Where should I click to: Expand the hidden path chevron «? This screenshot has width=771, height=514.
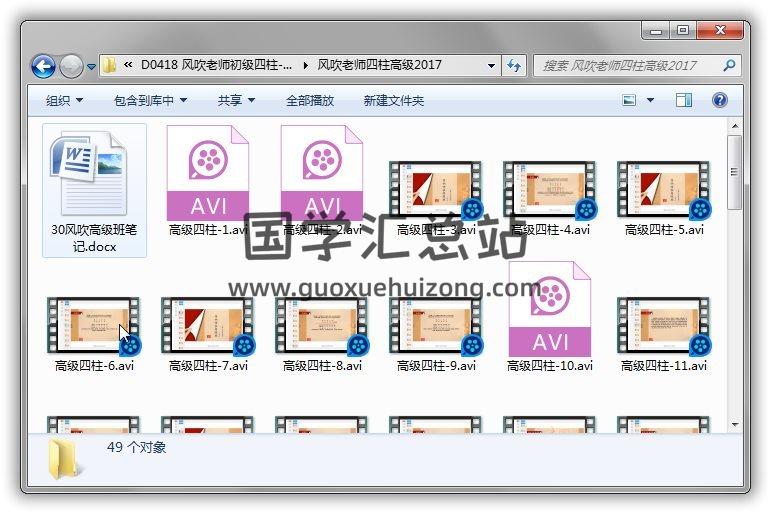click(x=128, y=65)
